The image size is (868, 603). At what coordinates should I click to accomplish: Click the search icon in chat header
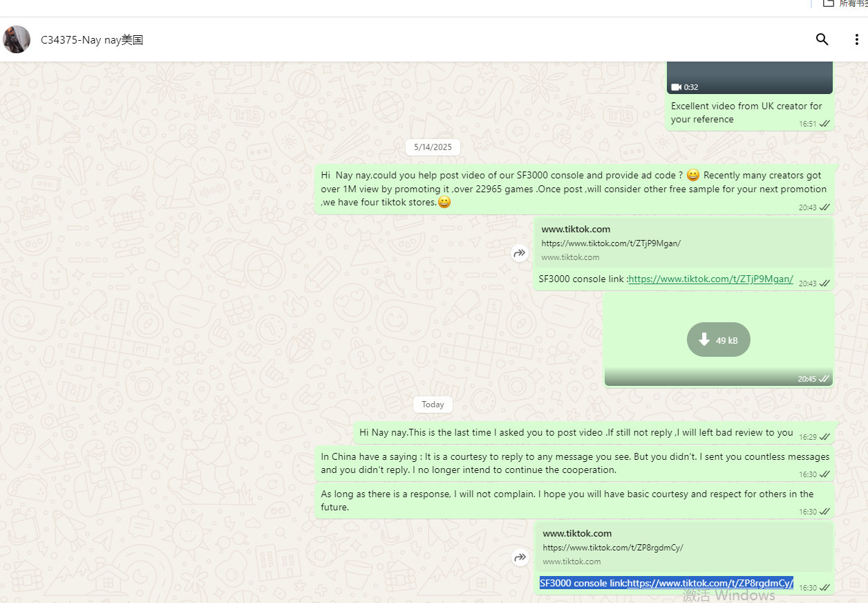[x=822, y=39]
